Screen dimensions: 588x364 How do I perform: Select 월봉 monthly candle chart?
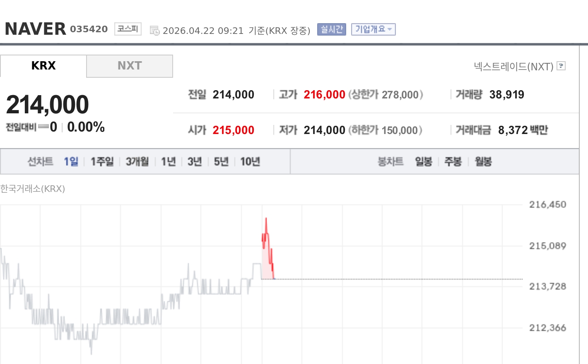coord(482,162)
